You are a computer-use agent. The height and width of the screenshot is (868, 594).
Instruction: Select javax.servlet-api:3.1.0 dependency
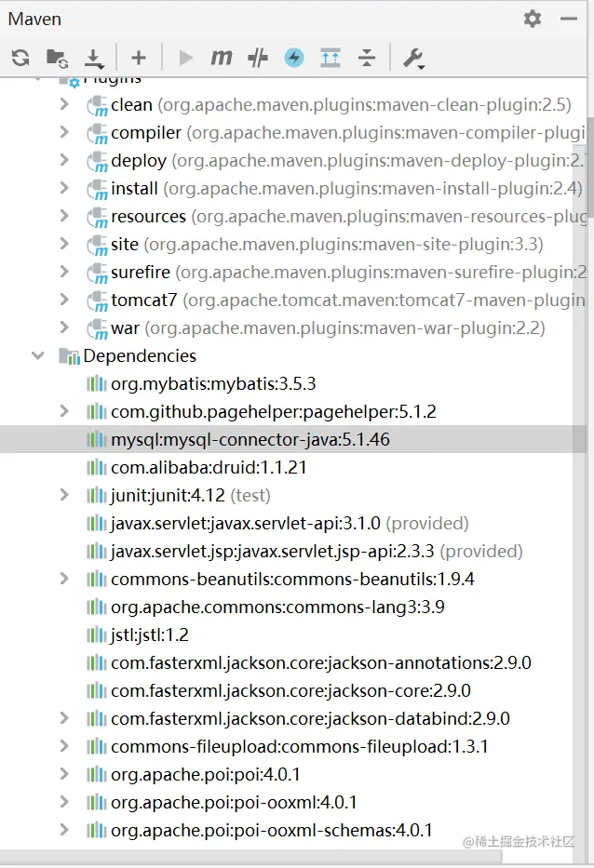[x=290, y=523]
